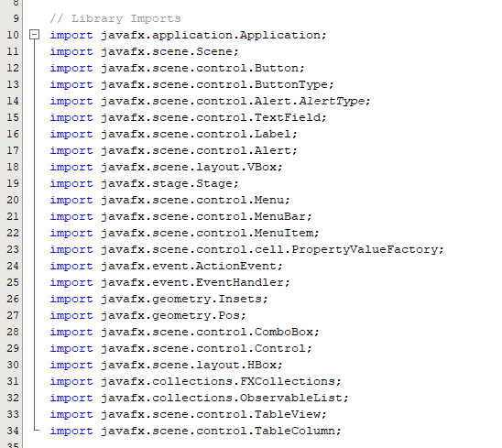Screen dimensions: 502x448
Task: Click the import keyword on line 11
Action: pos(71,52)
